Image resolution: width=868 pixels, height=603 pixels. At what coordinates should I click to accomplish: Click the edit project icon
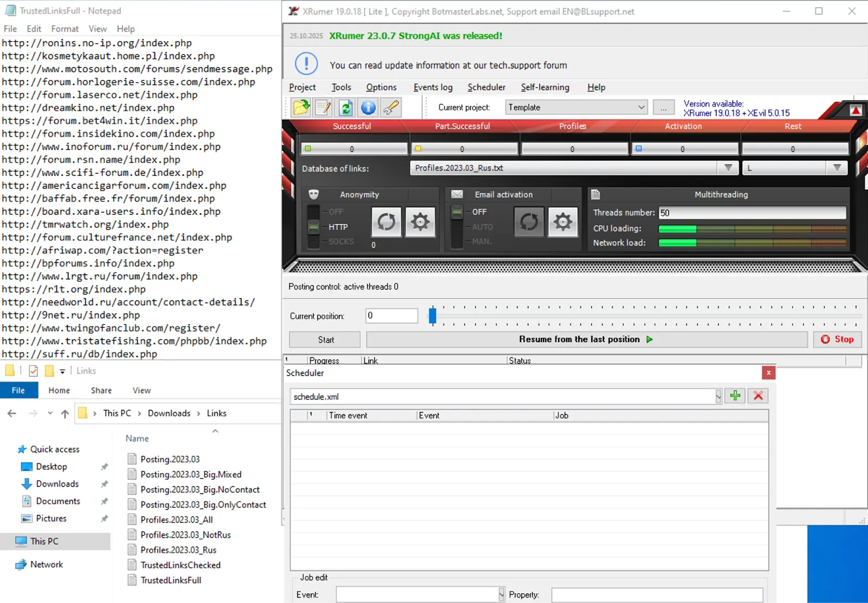click(323, 107)
